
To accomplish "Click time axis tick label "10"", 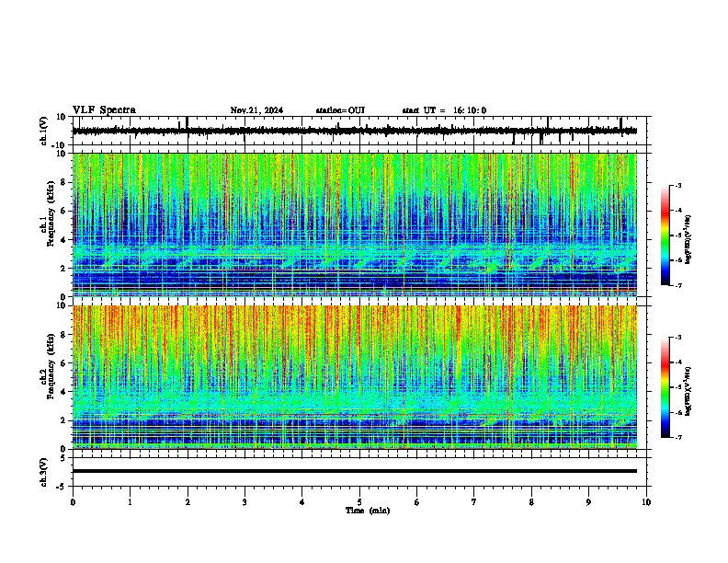I will 646,502.
